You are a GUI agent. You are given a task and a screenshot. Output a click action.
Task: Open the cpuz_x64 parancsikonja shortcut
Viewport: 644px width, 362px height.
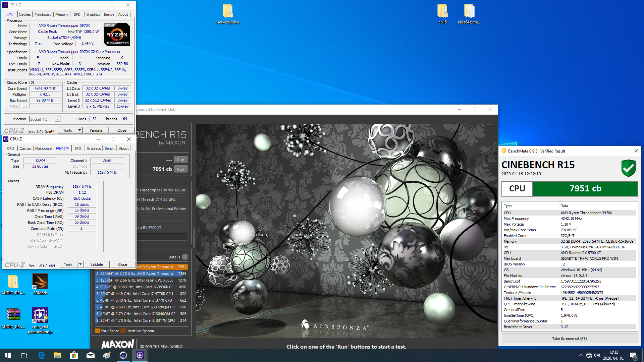click(x=40, y=321)
